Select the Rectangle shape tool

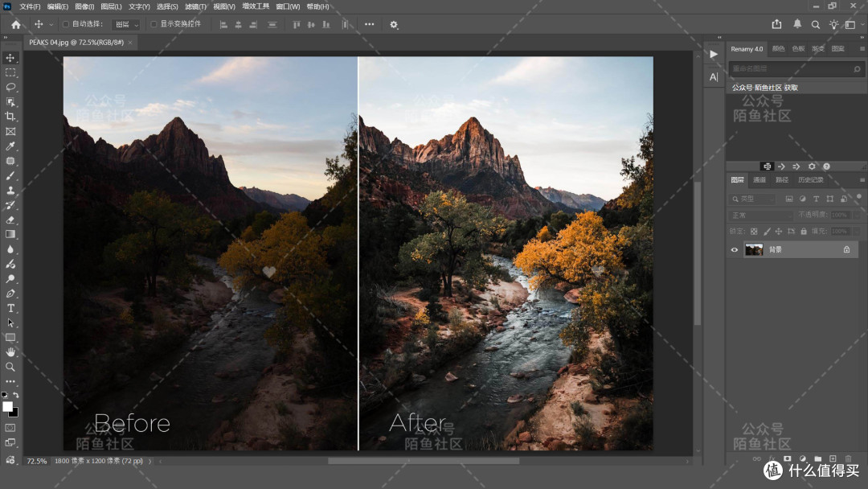pos(10,337)
